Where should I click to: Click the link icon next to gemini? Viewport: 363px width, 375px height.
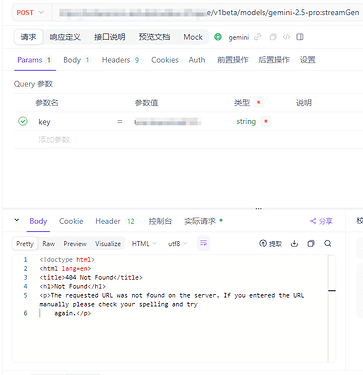tap(257, 37)
